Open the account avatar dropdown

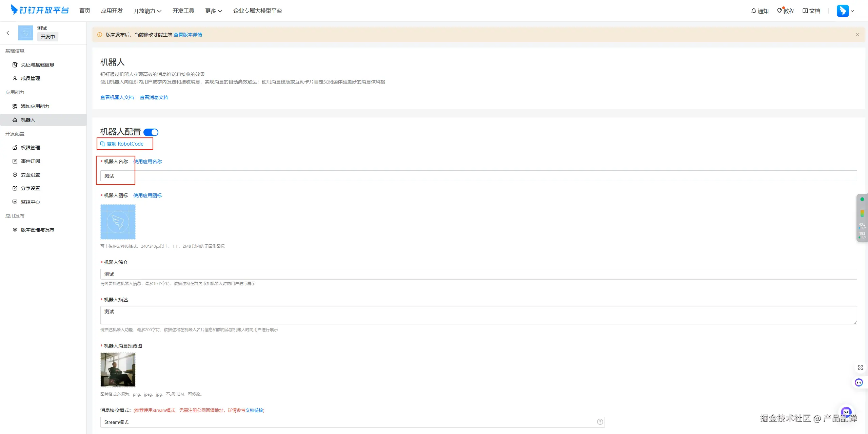click(x=845, y=11)
